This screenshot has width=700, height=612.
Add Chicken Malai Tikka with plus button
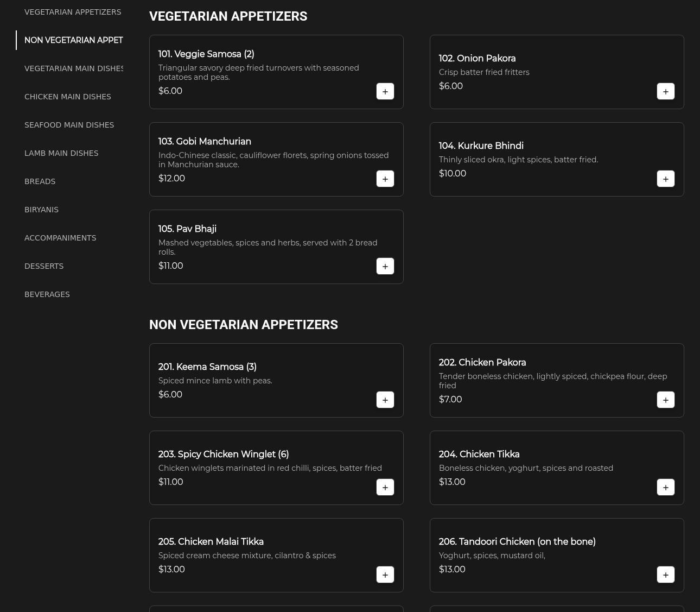click(x=385, y=575)
